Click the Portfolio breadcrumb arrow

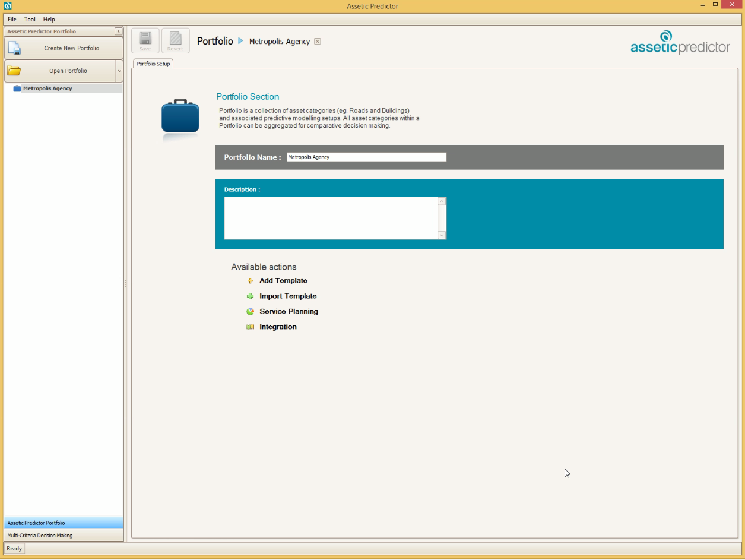[240, 41]
